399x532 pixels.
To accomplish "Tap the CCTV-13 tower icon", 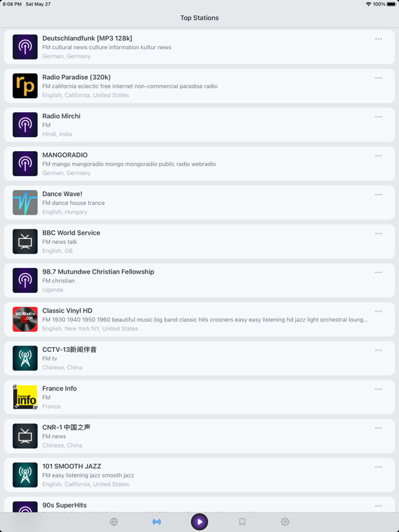I will click(x=25, y=358).
